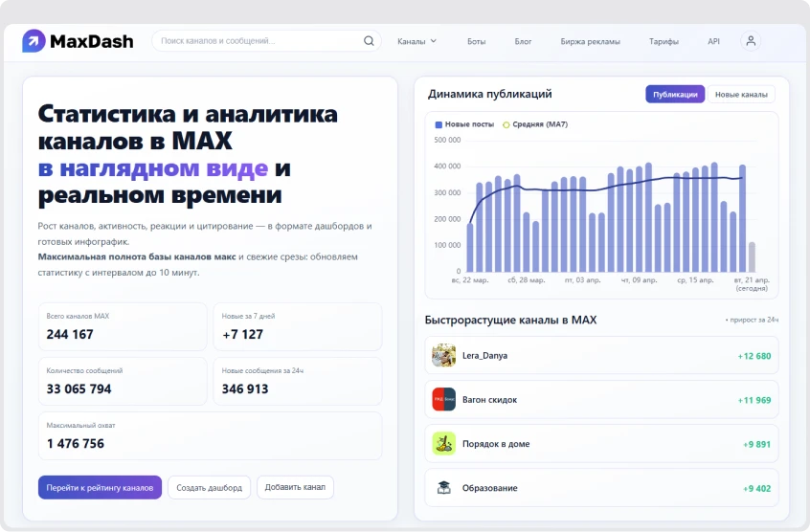This screenshot has height=532, width=810.
Task: Switch to the Публикации chart tab
Action: tap(675, 95)
